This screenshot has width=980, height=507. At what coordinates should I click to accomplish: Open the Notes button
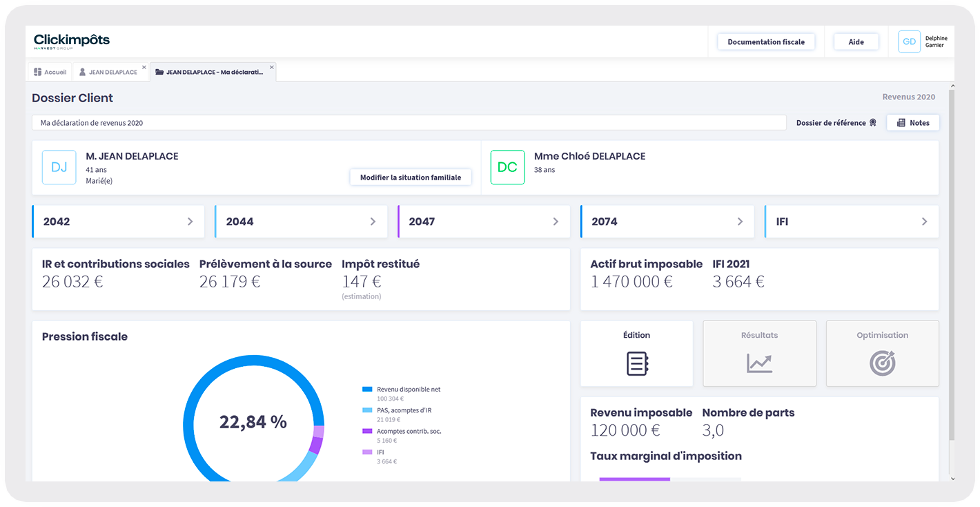click(912, 123)
